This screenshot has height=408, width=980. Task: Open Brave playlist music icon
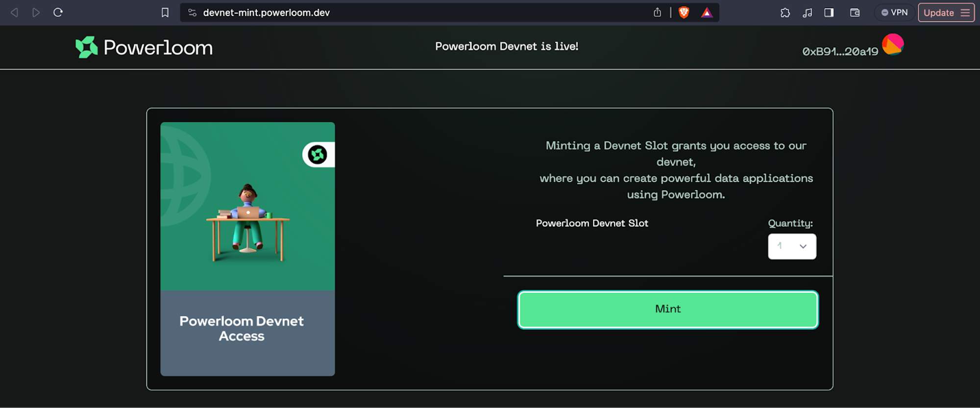[x=807, y=13]
